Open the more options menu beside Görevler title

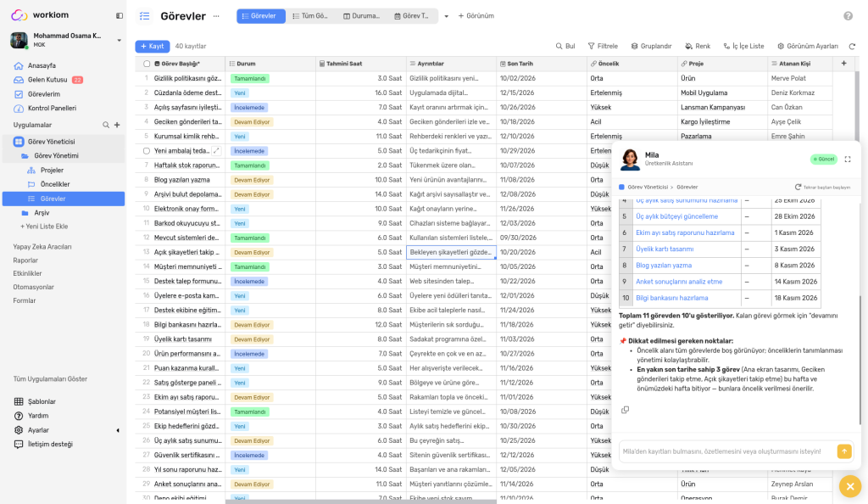tap(216, 16)
